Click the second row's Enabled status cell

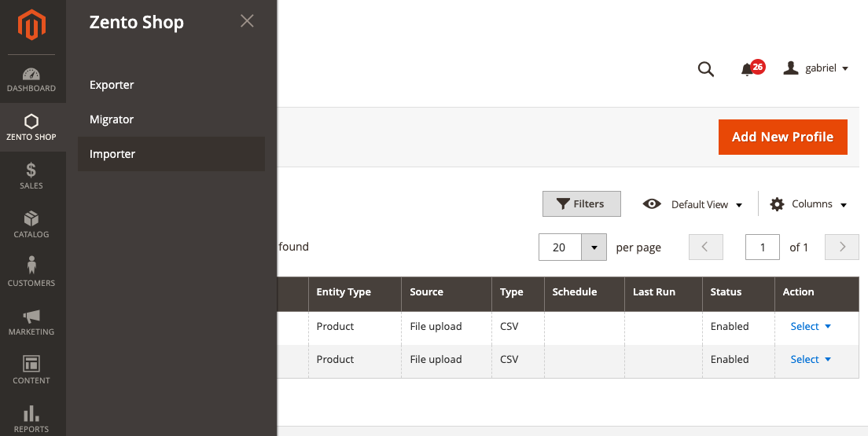[x=738, y=361]
